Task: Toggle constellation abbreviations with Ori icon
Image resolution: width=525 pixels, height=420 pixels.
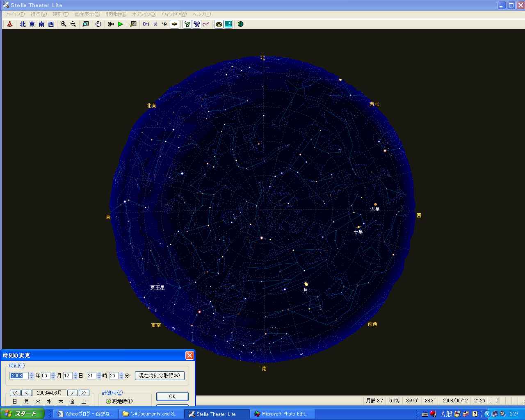Action: 146,24
